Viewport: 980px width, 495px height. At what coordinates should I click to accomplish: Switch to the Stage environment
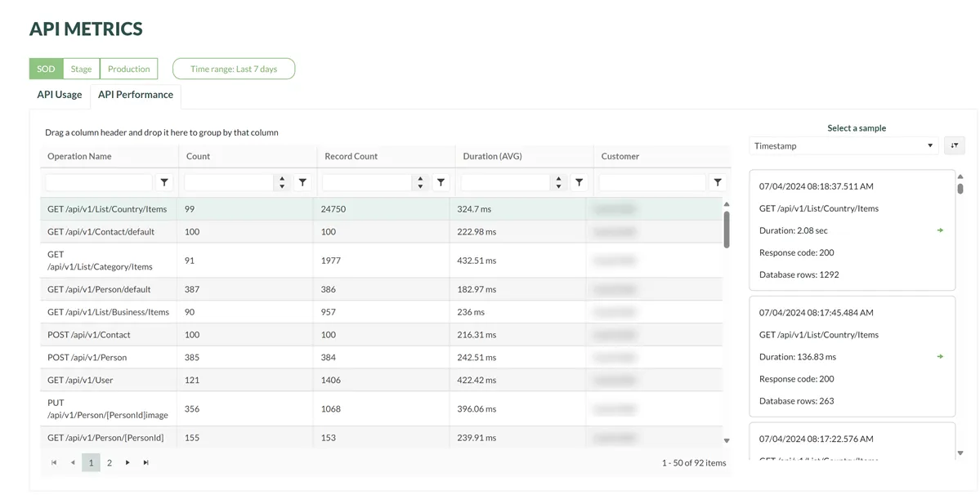(x=81, y=69)
